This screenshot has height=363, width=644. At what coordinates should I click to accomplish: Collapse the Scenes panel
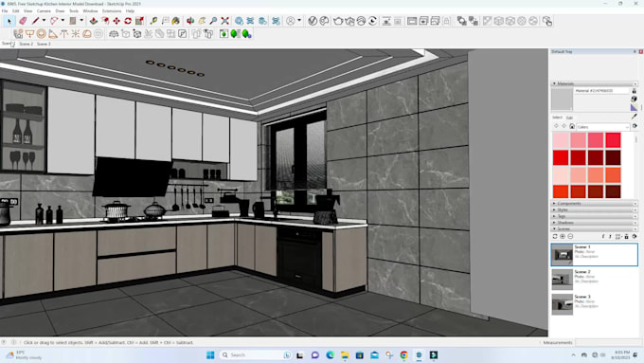coord(595,228)
